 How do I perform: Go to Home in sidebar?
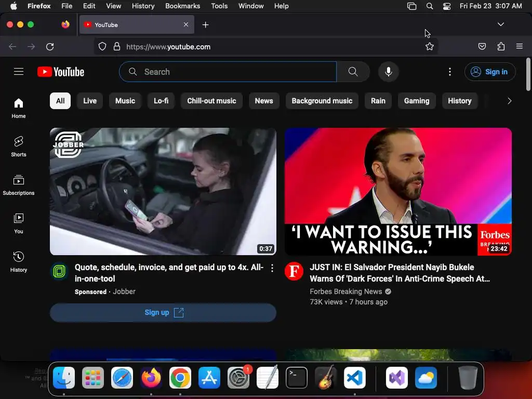(x=19, y=108)
